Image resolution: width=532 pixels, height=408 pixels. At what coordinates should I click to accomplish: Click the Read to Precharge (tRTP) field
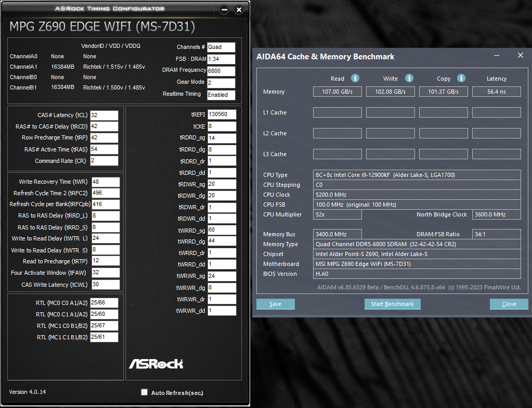coord(106,261)
